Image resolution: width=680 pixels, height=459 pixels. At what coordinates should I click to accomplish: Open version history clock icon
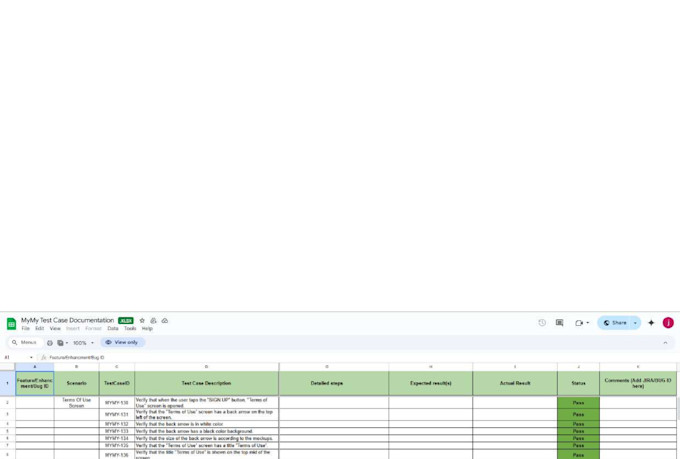coord(542,323)
